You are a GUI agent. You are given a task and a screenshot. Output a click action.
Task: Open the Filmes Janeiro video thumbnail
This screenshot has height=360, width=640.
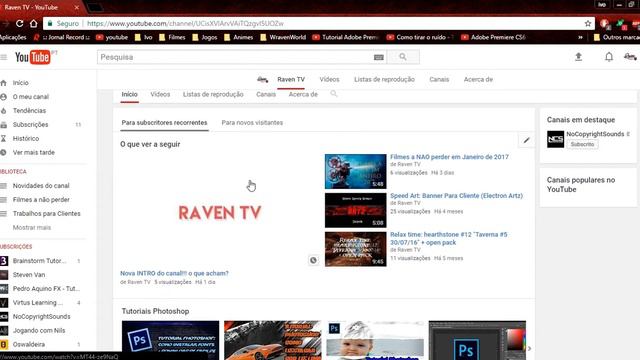tap(356, 171)
